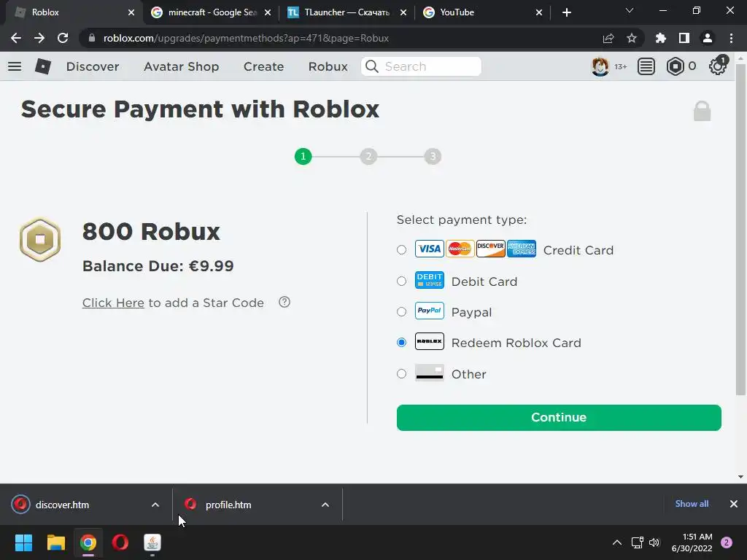
Task: Open the clock and date panel
Action: click(692, 542)
